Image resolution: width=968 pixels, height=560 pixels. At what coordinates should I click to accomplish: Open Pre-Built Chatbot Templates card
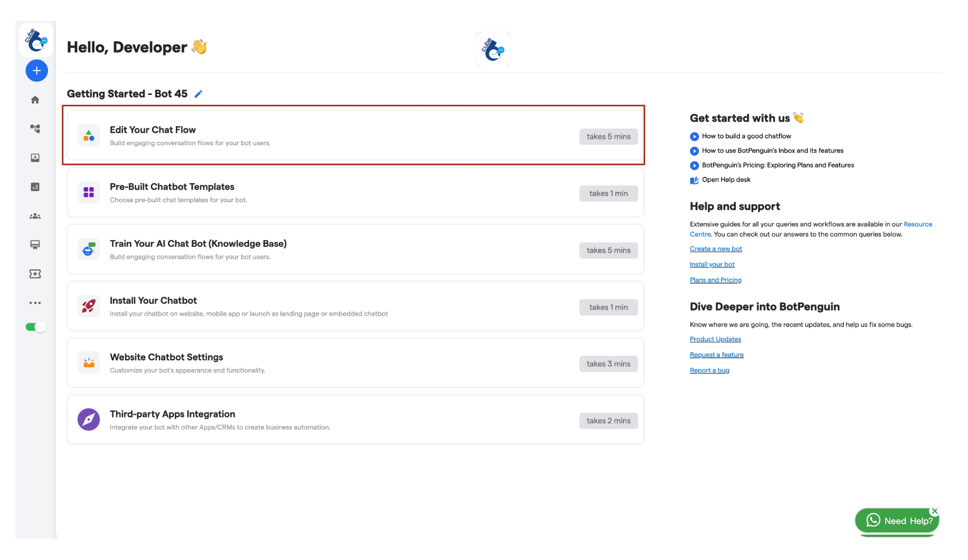coord(355,192)
